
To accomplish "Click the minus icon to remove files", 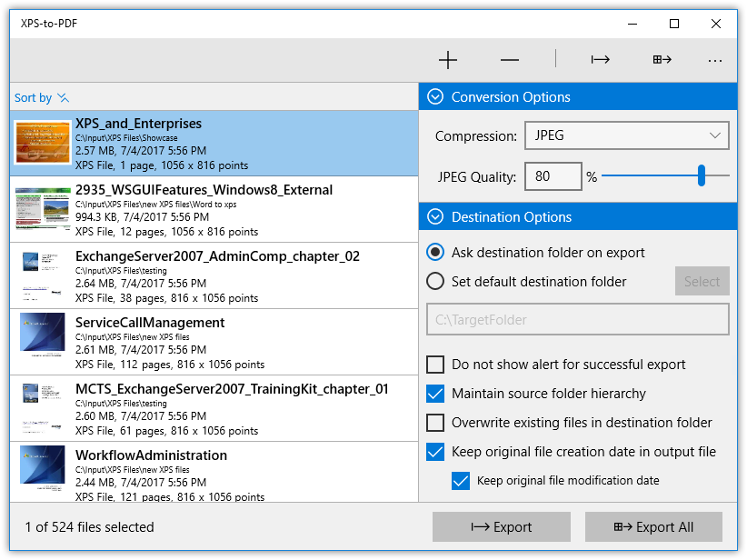I will tap(509, 60).
